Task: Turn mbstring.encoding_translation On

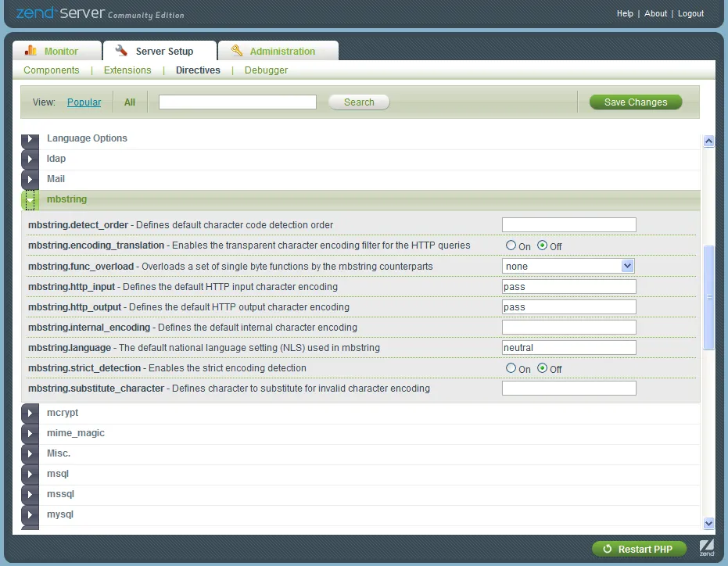Action: (x=511, y=245)
